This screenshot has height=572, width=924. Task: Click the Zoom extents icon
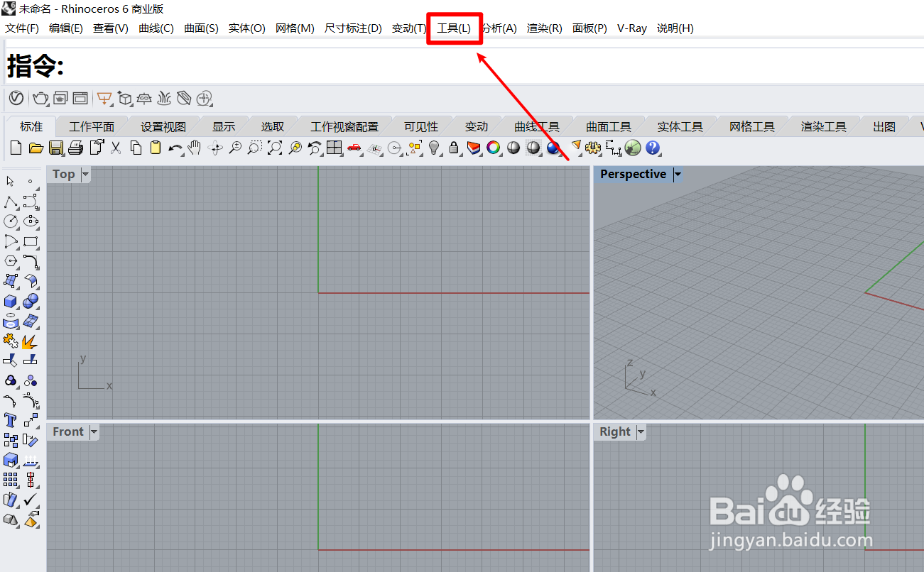coord(275,148)
